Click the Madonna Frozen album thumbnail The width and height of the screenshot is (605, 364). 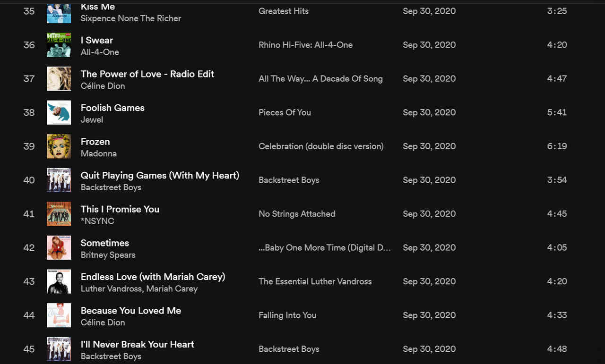click(59, 146)
